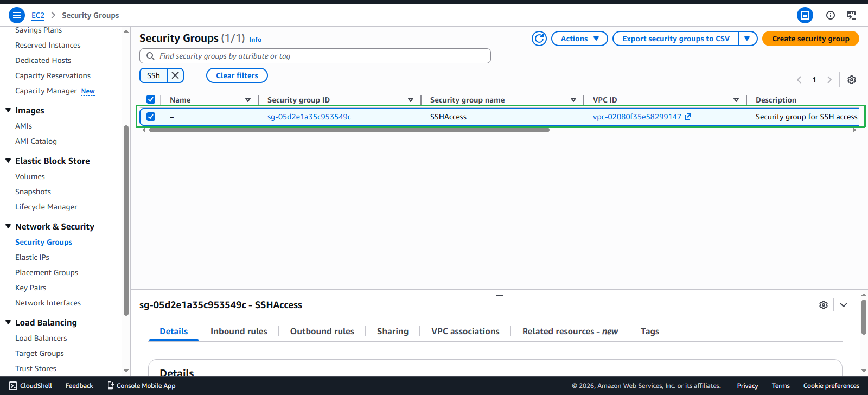Open Capacity Manager in sidebar

tap(46, 91)
